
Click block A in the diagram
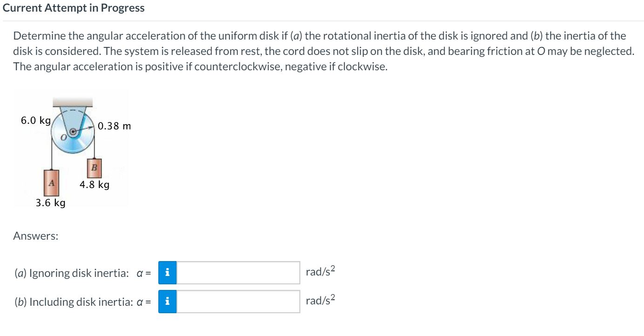[51, 183]
